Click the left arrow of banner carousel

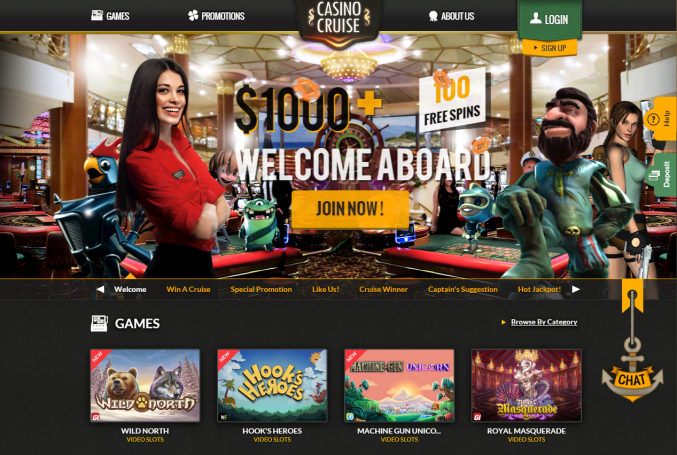pyautogui.click(x=100, y=289)
